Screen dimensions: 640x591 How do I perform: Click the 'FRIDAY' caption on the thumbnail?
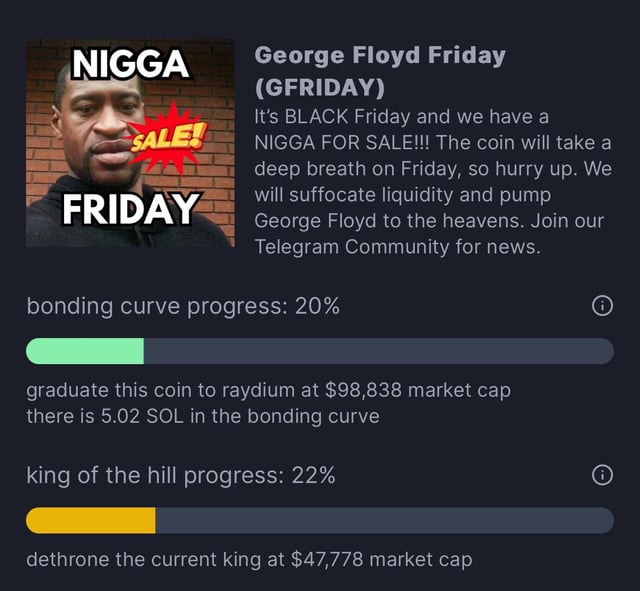click(x=128, y=208)
